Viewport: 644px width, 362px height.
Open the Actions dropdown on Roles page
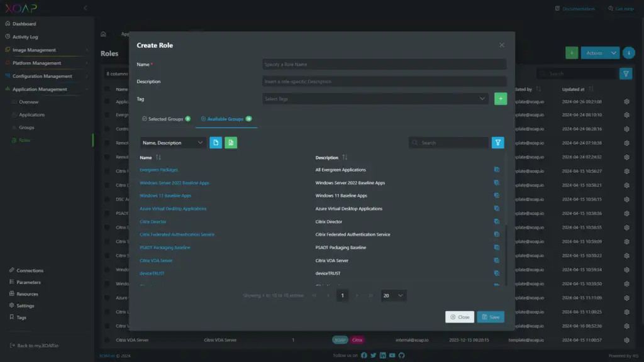point(599,53)
